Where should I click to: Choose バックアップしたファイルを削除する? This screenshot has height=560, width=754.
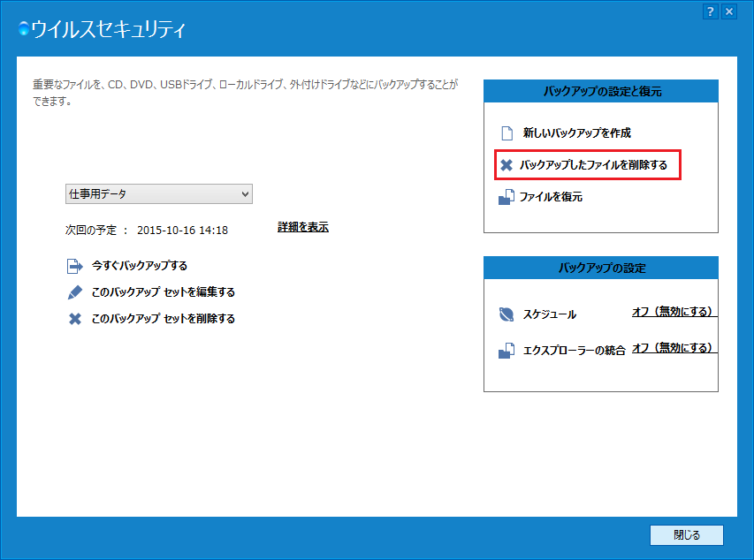click(593, 165)
